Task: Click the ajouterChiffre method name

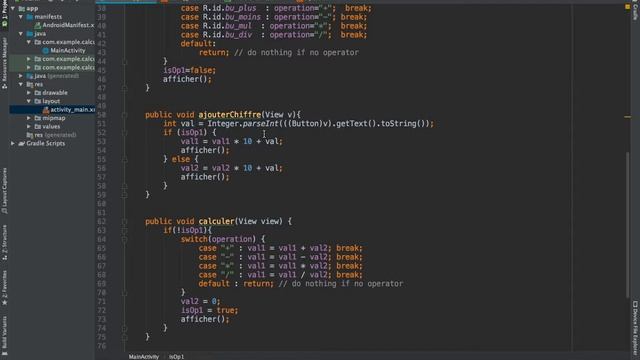Action: coord(230,115)
